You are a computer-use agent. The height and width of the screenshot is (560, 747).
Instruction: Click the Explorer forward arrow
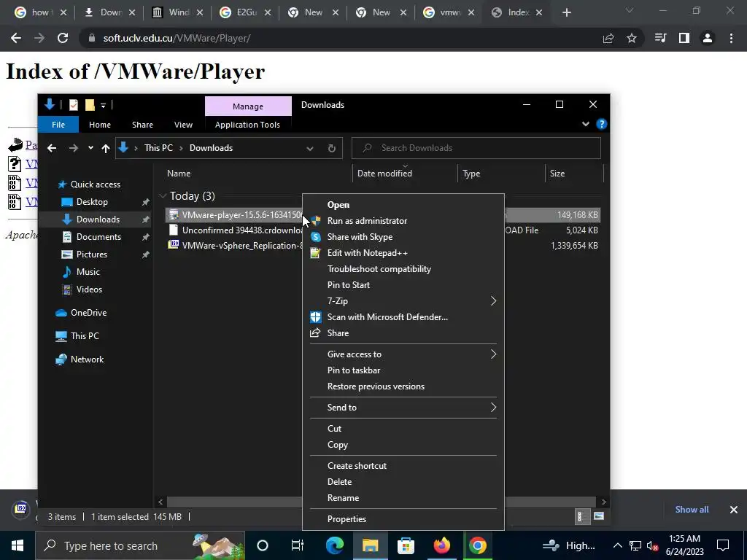73,148
